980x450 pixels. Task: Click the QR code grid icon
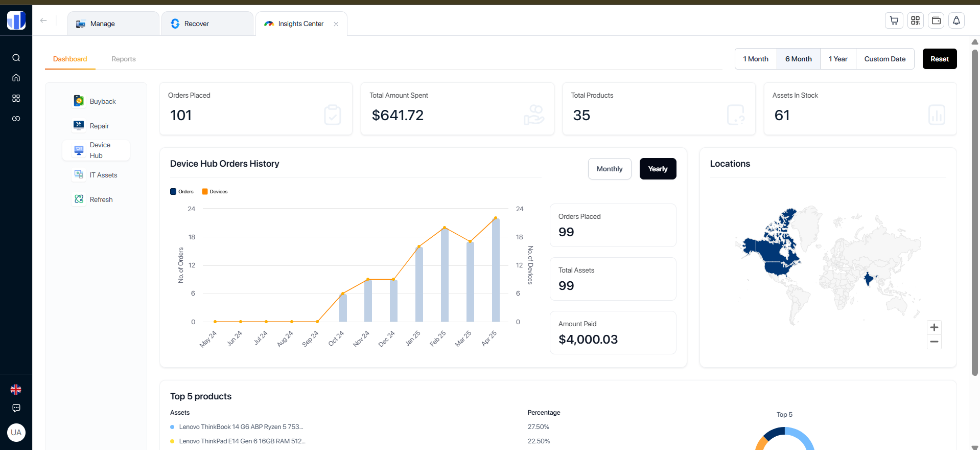point(915,20)
